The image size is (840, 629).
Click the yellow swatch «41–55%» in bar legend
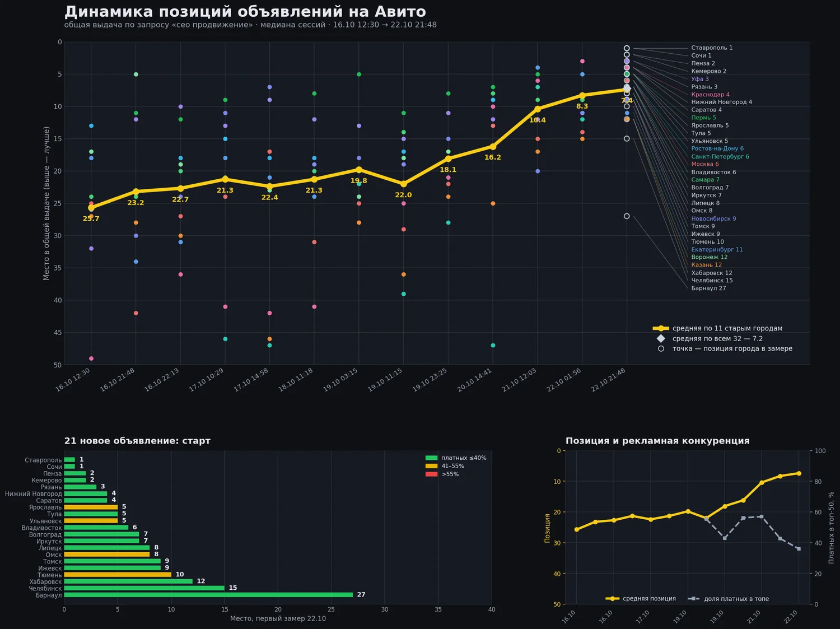coord(431,466)
